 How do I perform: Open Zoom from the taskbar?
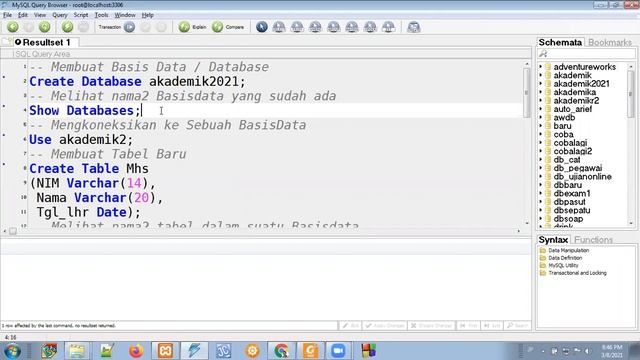pos(338,351)
